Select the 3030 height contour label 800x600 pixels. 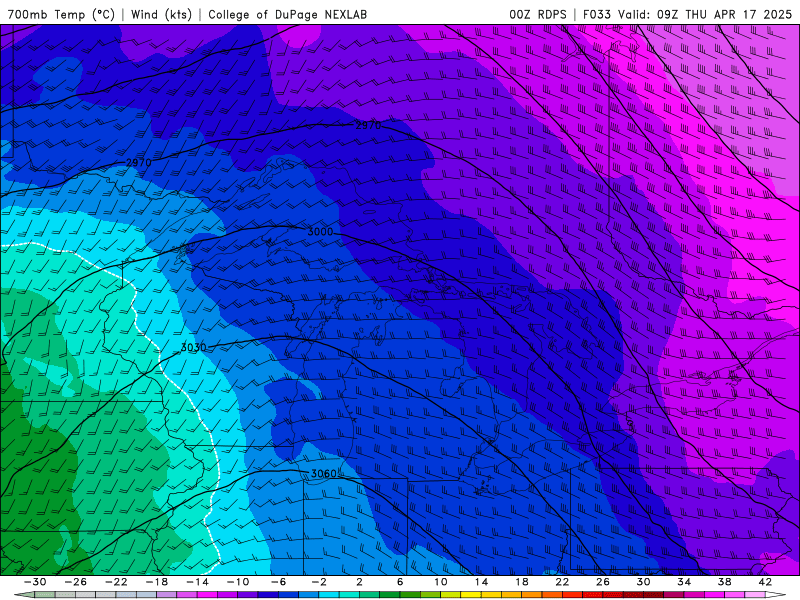(x=193, y=347)
